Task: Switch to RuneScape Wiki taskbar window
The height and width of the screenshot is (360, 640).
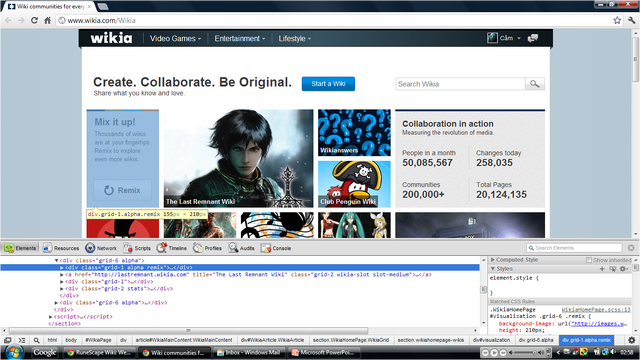Action: point(99,352)
